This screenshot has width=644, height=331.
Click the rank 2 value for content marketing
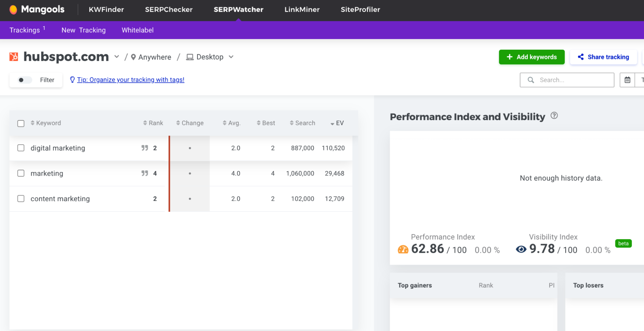click(155, 199)
